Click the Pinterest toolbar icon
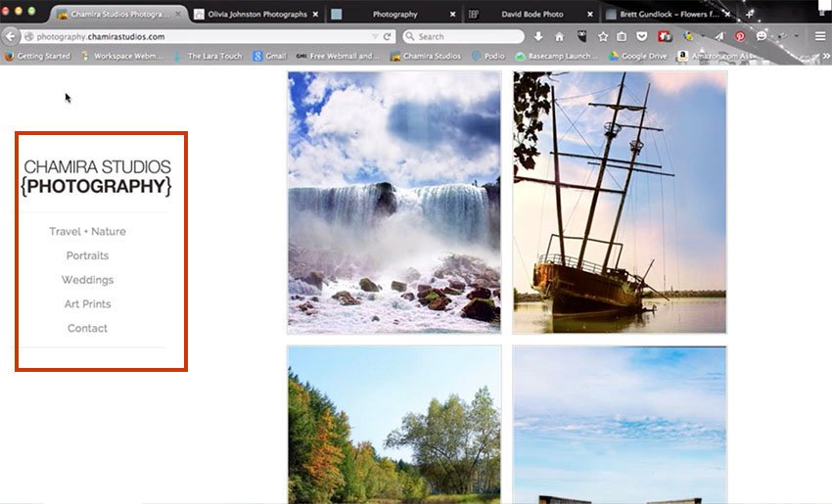 [x=740, y=36]
